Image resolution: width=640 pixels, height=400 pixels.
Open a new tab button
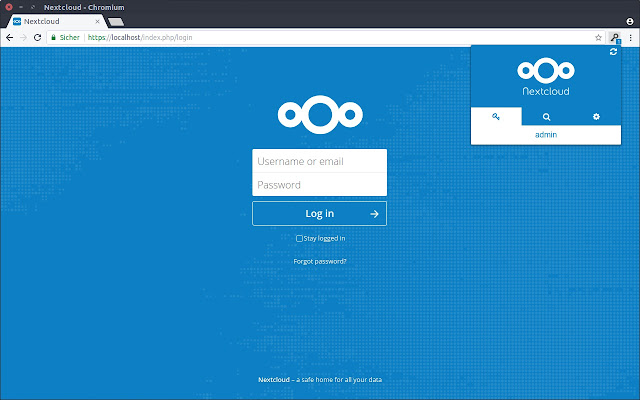(x=116, y=22)
